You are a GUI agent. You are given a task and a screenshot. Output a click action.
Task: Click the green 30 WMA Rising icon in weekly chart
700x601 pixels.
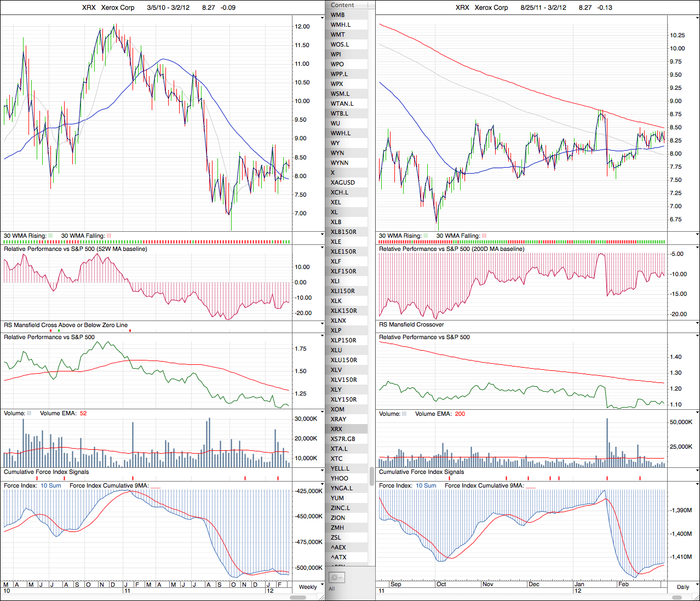(50, 236)
